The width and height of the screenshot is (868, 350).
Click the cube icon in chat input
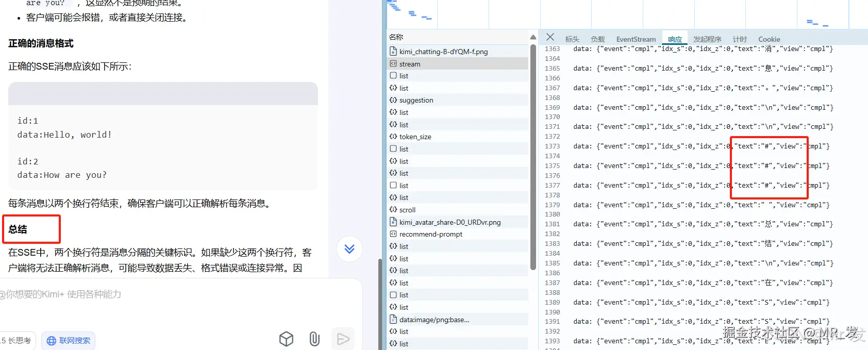(287, 339)
